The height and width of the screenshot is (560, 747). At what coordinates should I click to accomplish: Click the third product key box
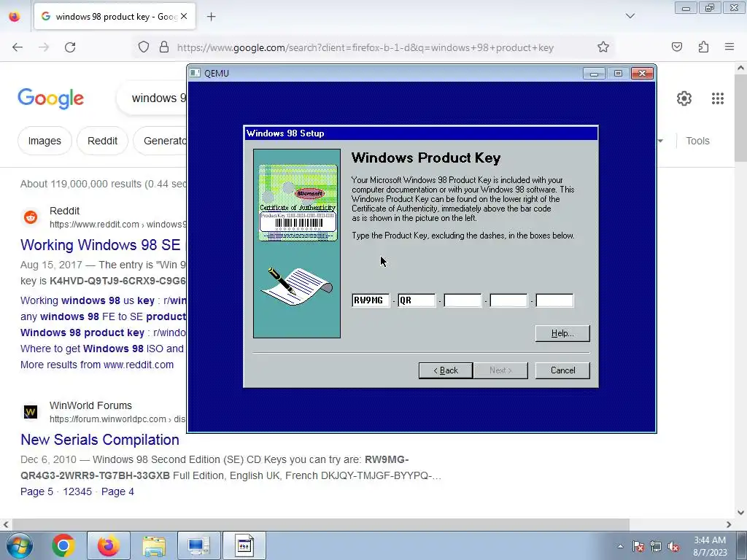[x=462, y=300]
